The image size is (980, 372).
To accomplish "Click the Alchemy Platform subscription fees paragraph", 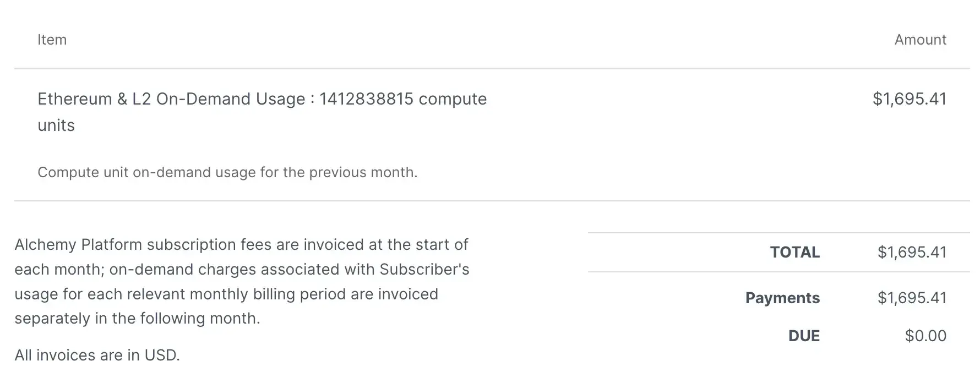I will [241, 269].
